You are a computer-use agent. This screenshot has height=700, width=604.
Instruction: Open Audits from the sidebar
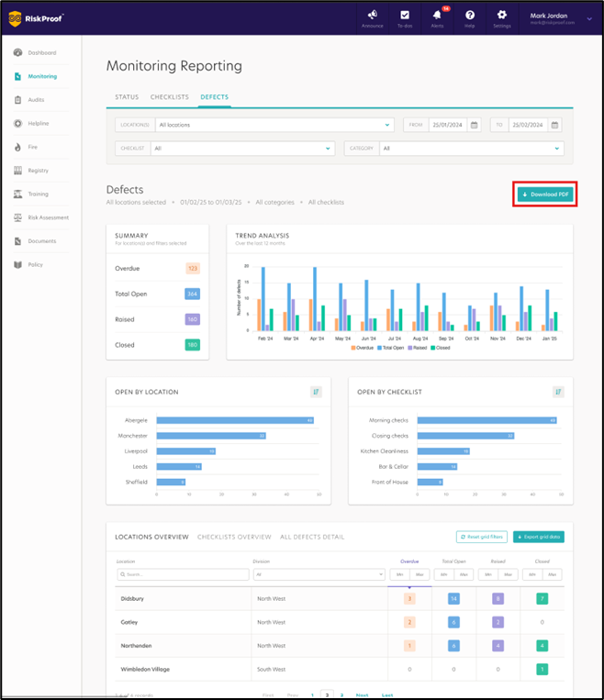36,100
